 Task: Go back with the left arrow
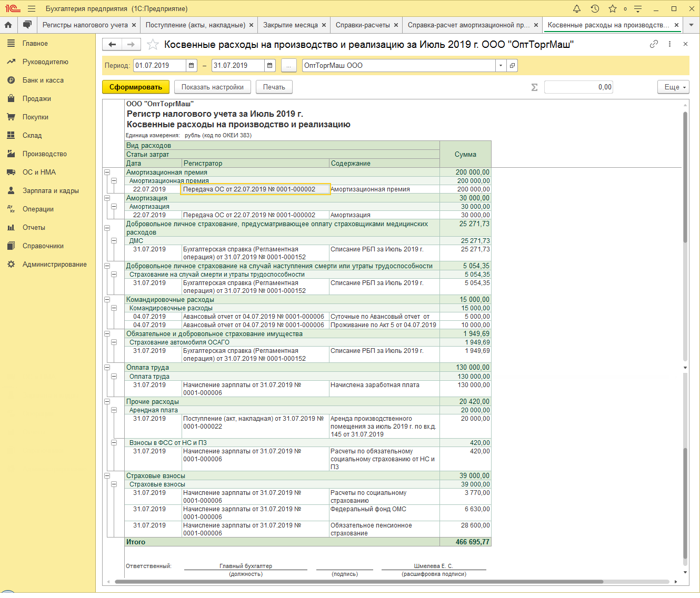click(112, 45)
